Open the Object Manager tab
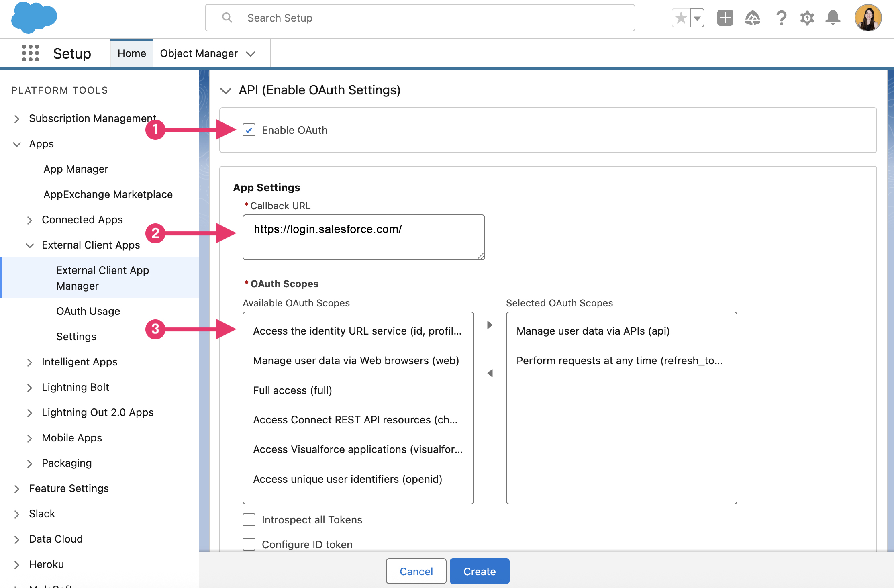 point(199,53)
